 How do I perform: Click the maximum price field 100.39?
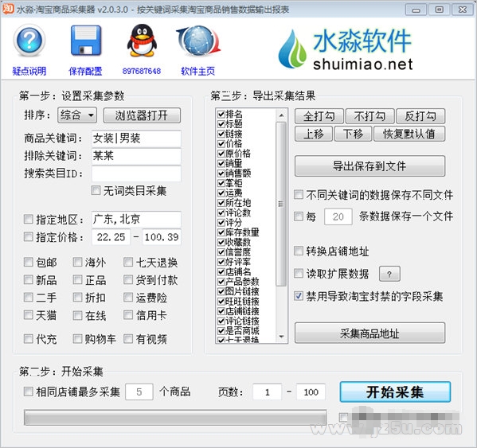[x=162, y=237]
